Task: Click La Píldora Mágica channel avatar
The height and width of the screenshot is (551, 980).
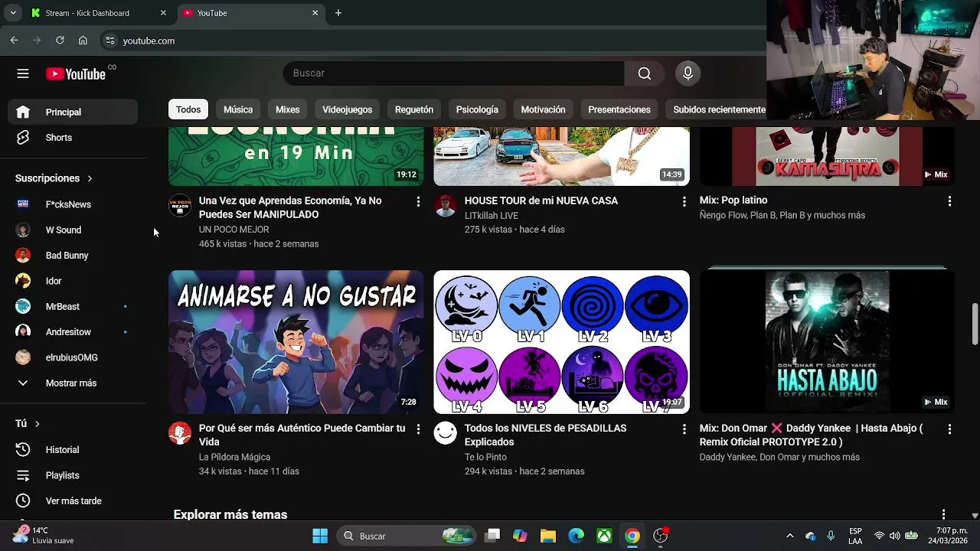Action: [180, 433]
